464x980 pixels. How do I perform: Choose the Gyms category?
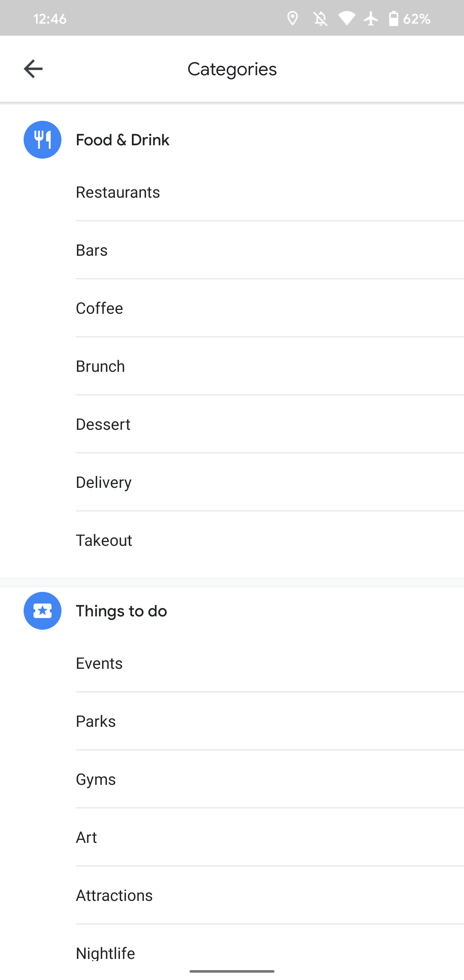pos(96,779)
